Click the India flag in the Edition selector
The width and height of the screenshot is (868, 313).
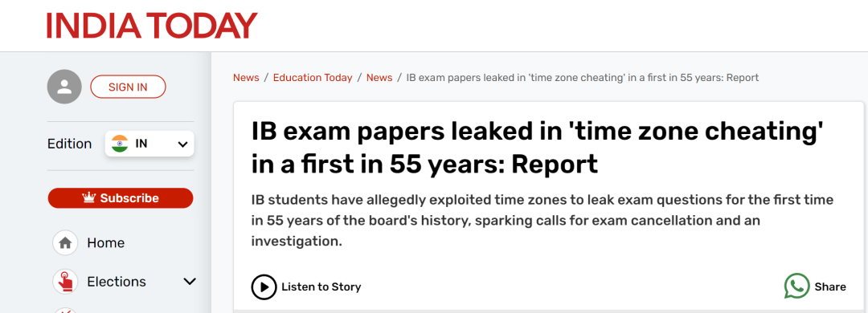(x=120, y=144)
